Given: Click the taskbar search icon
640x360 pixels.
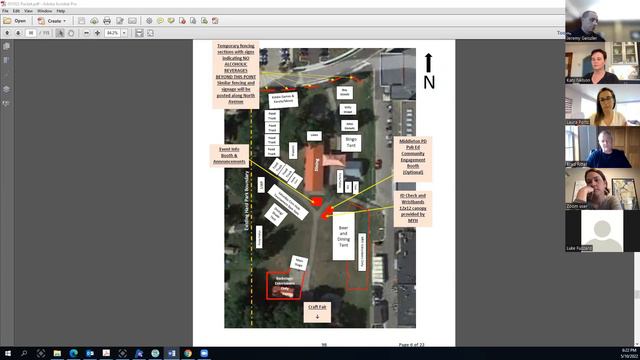Looking at the screenshot, I should [24, 353].
